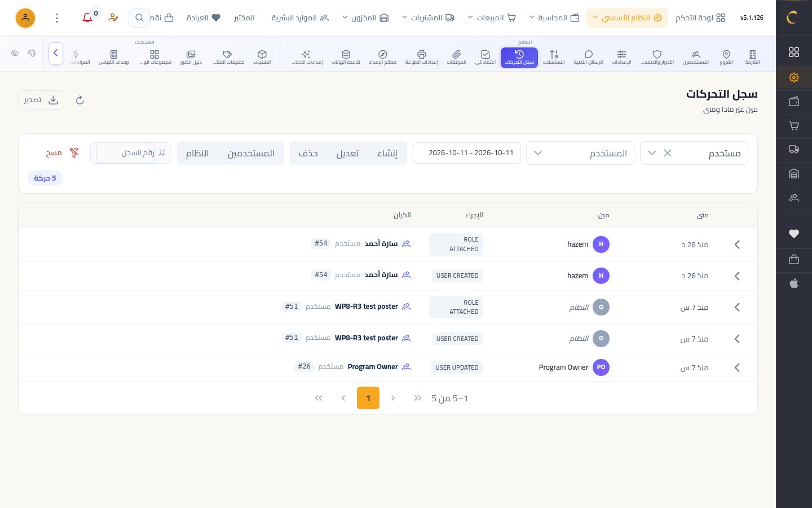
Task: Click the refresh icon beside تصدير
Action: [80, 100]
